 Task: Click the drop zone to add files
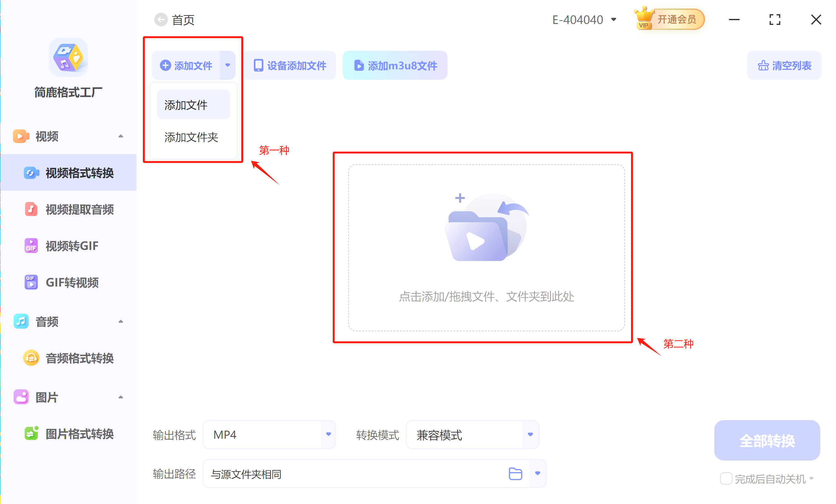click(x=486, y=248)
